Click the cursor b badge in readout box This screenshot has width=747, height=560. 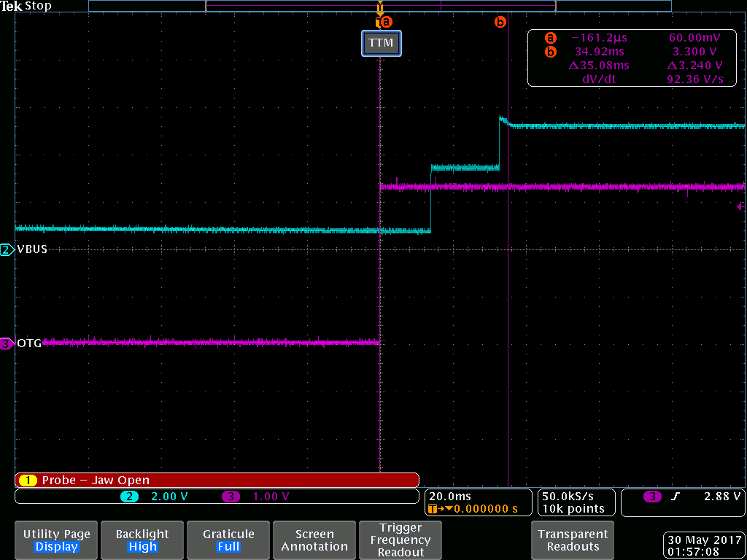tap(551, 52)
